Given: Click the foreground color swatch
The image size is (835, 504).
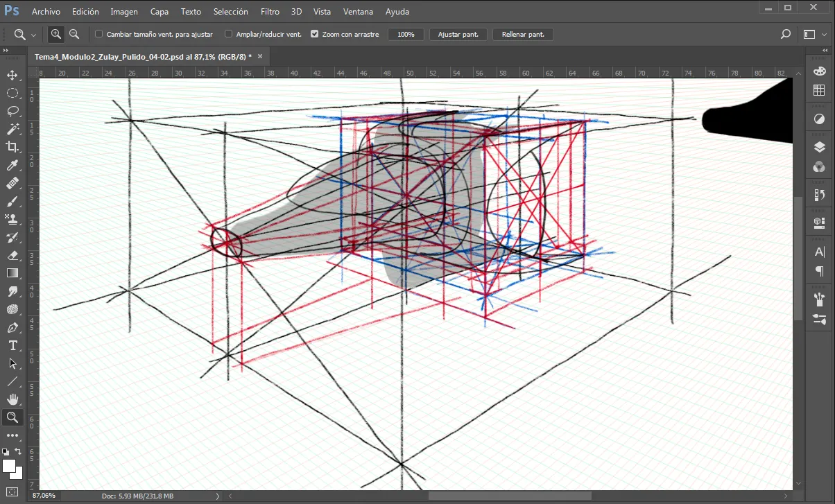Looking at the screenshot, I should (x=8, y=465).
